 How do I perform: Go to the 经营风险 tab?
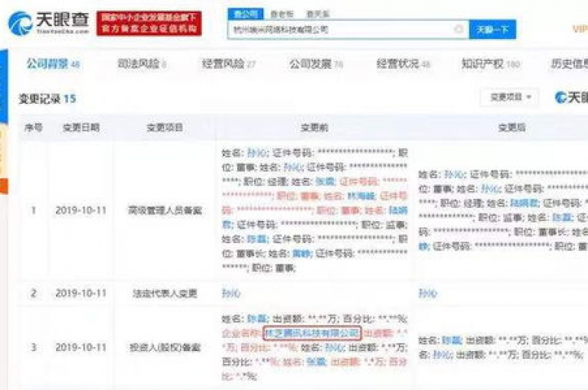tap(228, 64)
